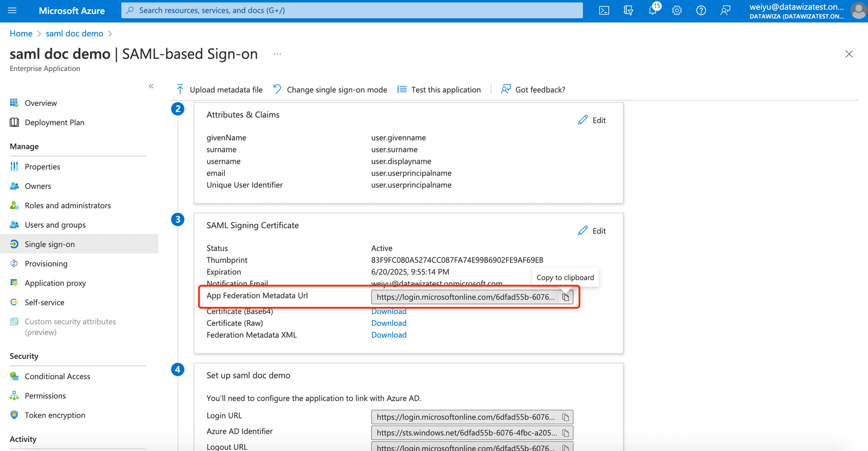Click the Microsoft Azure logo text

[x=72, y=10]
